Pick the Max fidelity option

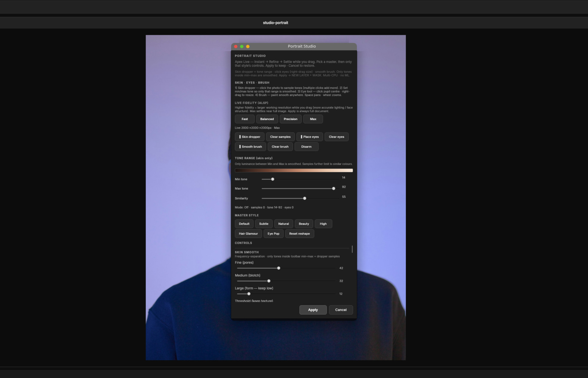[313, 119]
